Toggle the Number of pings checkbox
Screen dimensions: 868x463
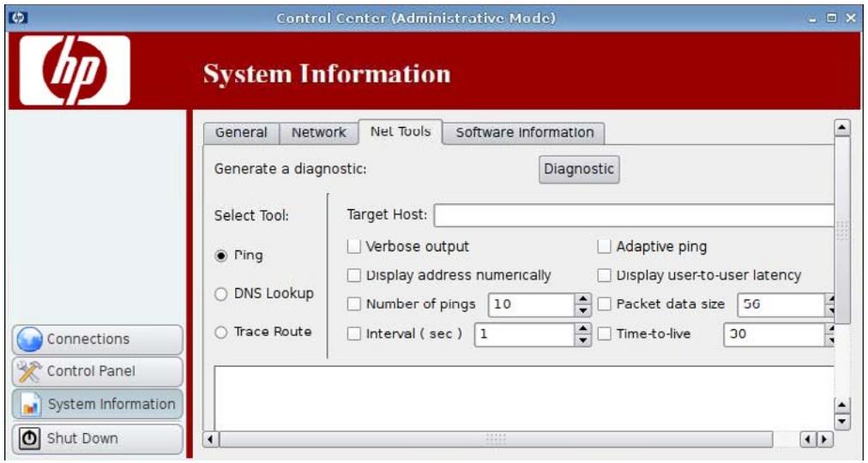(353, 304)
